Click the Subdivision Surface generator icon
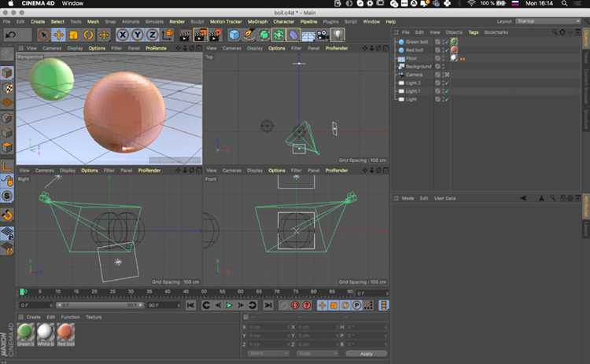This screenshot has height=364, width=590. (264, 35)
